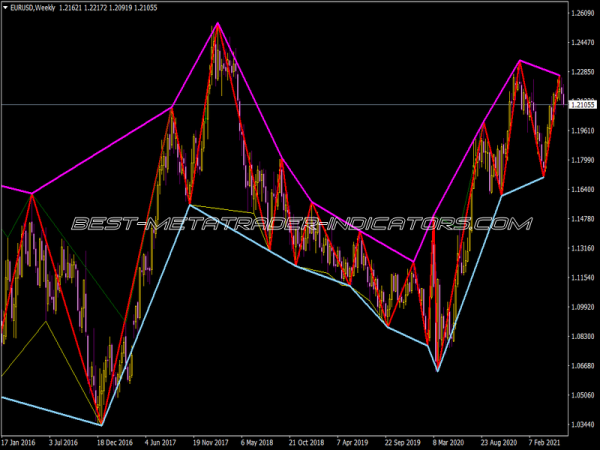600x450 pixels.
Task: Click the current price label 1.21055
Action: point(584,104)
